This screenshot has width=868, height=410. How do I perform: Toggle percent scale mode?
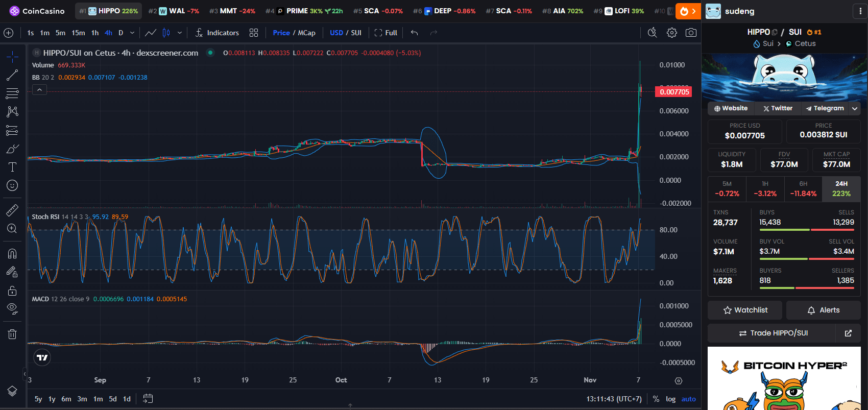point(656,399)
